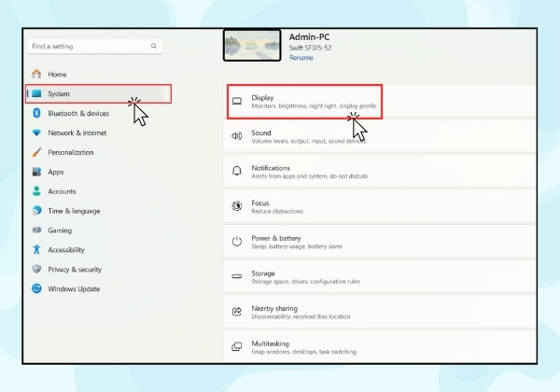Open the Sound settings title
The width and height of the screenshot is (560, 392).
[x=261, y=133]
